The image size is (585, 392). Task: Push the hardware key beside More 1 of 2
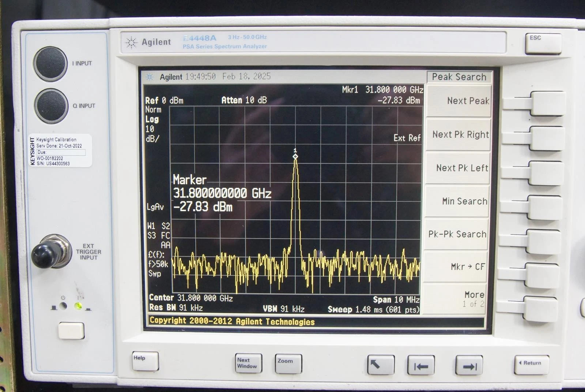click(x=540, y=309)
